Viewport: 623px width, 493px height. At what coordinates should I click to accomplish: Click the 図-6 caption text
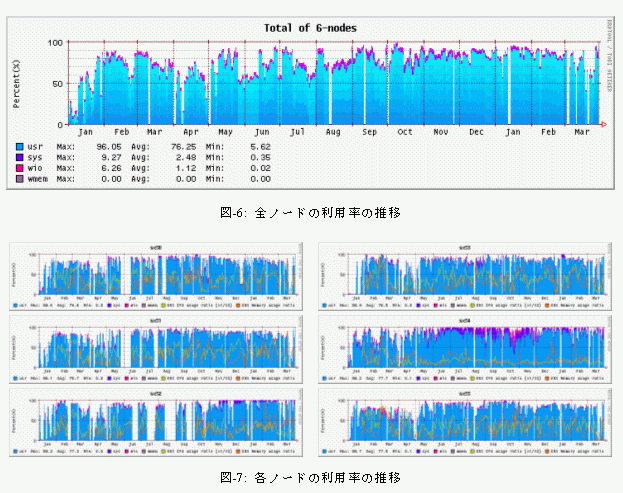[311, 212]
